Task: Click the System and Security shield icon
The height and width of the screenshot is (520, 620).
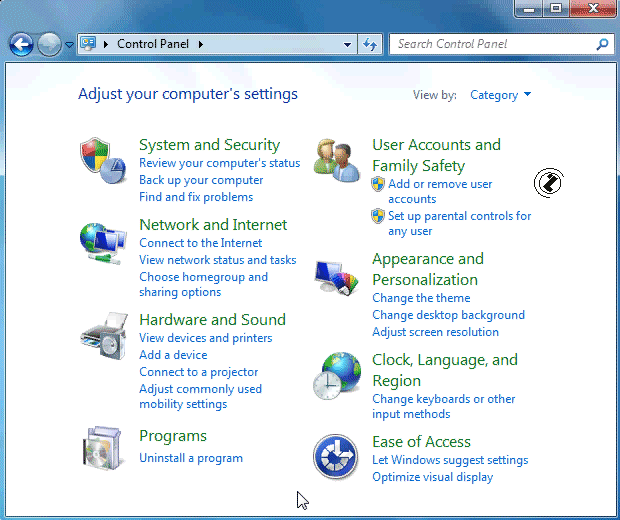Action: pos(103,161)
